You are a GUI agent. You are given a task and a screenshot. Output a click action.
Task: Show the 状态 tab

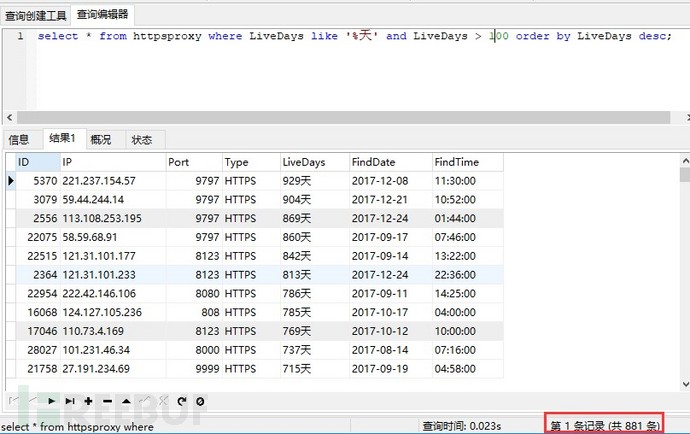pos(142,140)
